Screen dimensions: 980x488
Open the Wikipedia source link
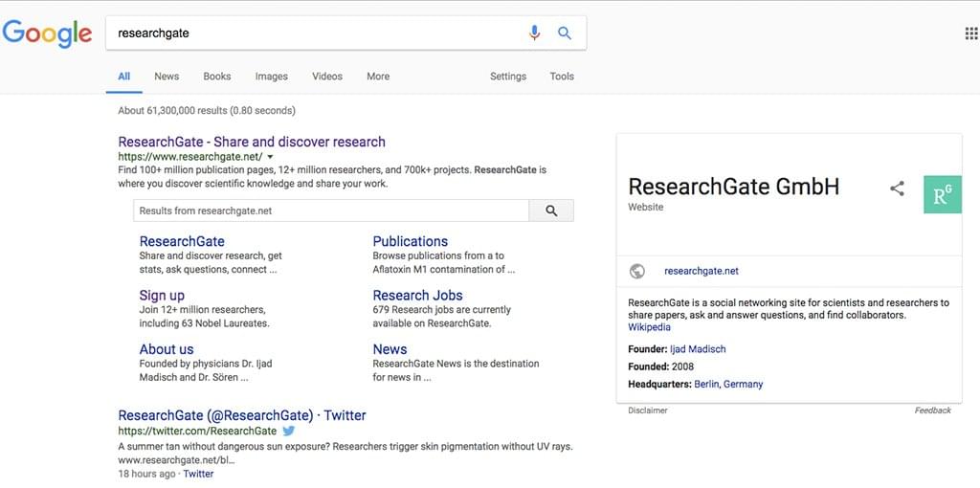(x=650, y=327)
